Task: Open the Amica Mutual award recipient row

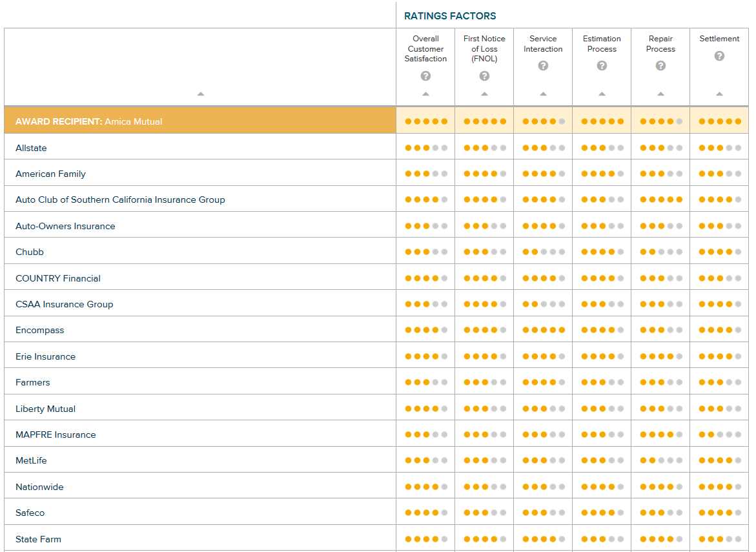Action: (x=200, y=120)
